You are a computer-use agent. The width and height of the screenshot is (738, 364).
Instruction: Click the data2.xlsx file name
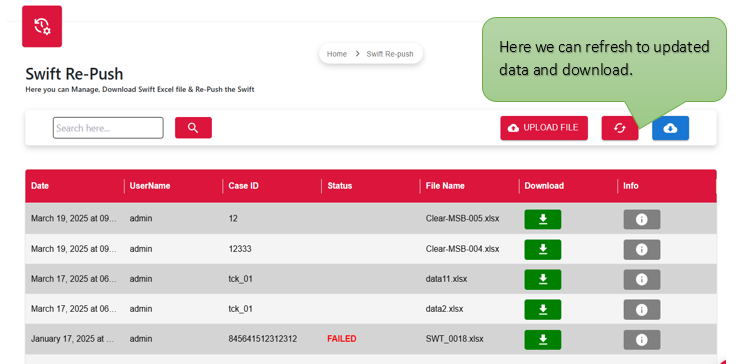[x=444, y=309]
